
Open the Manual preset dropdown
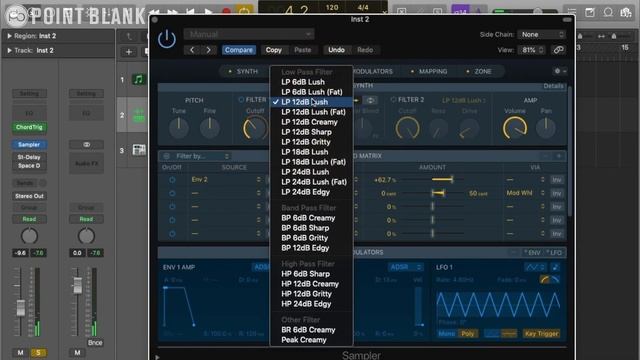249,34
